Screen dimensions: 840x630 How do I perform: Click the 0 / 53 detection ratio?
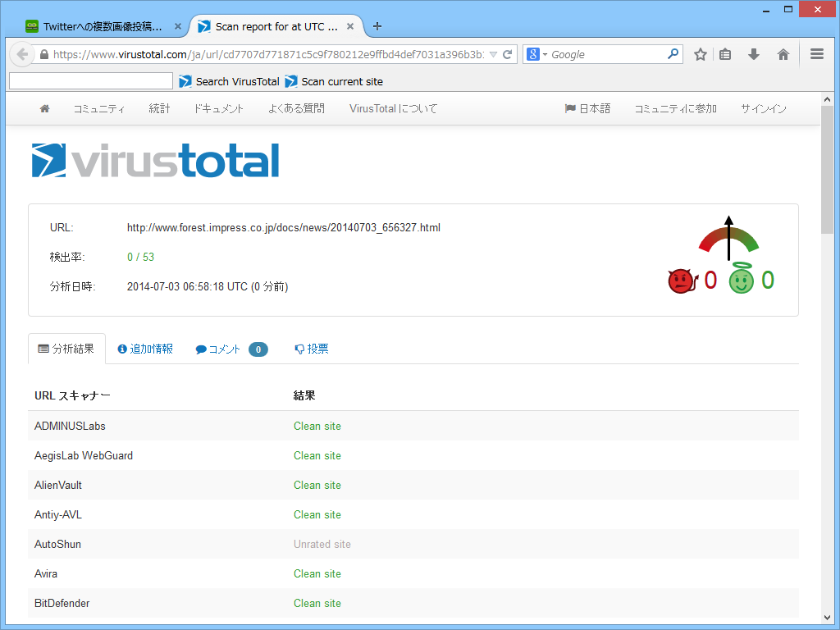[x=140, y=257]
